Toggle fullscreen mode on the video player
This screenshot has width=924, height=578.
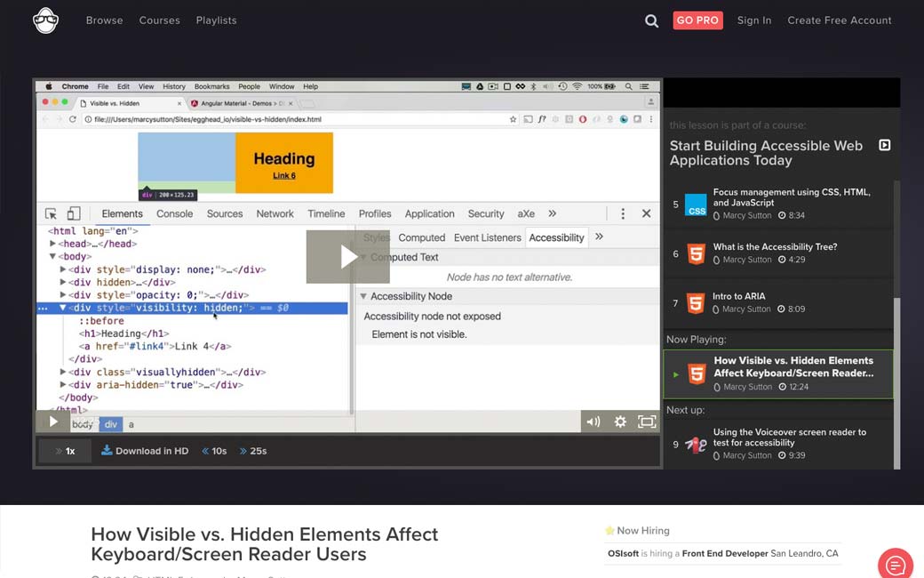[647, 421]
